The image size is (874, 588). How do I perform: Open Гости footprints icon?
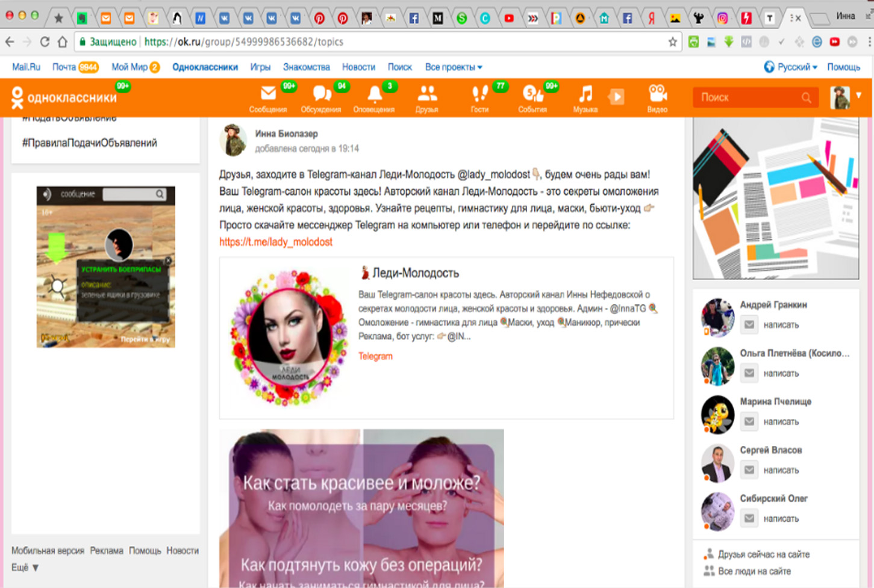pyautogui.click(x=479, y=94)
